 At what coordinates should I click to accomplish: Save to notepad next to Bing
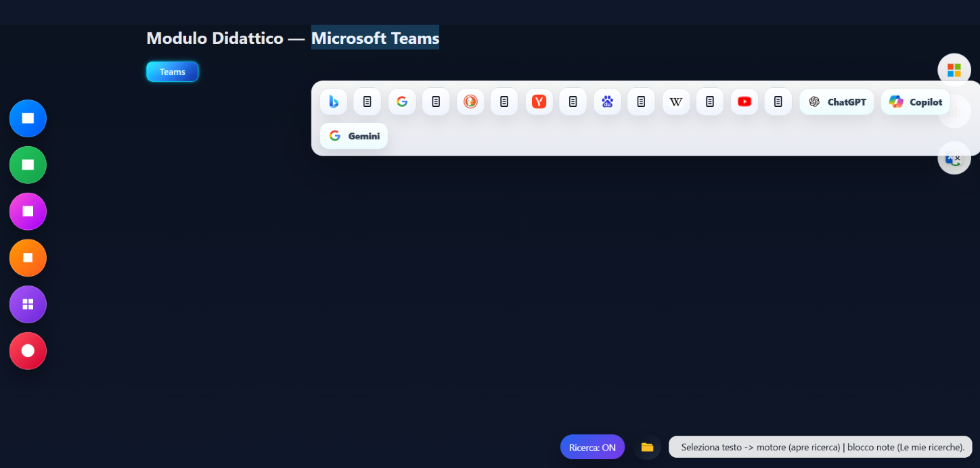(367, 101)
